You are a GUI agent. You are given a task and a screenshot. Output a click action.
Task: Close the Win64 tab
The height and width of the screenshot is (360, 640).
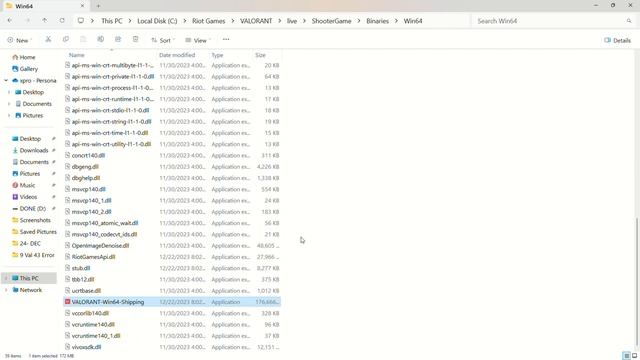click(x=82, y=6)
